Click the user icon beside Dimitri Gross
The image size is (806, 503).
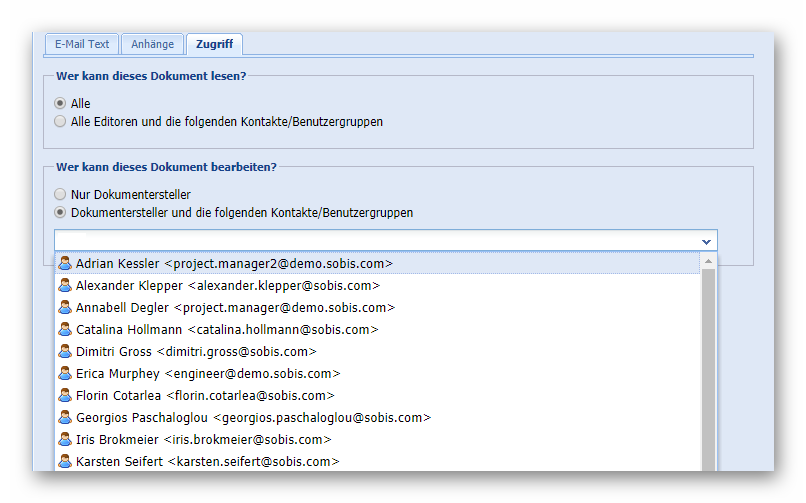click(65, 352)
